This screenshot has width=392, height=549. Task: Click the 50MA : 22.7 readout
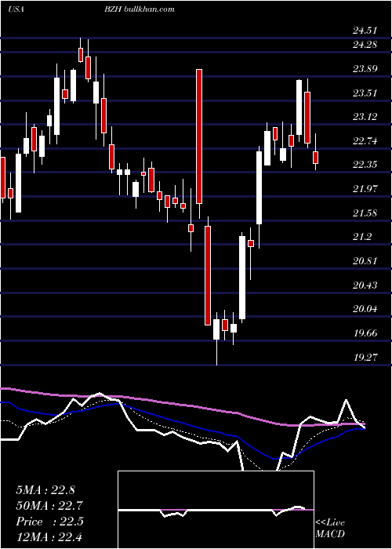(49, 506)
